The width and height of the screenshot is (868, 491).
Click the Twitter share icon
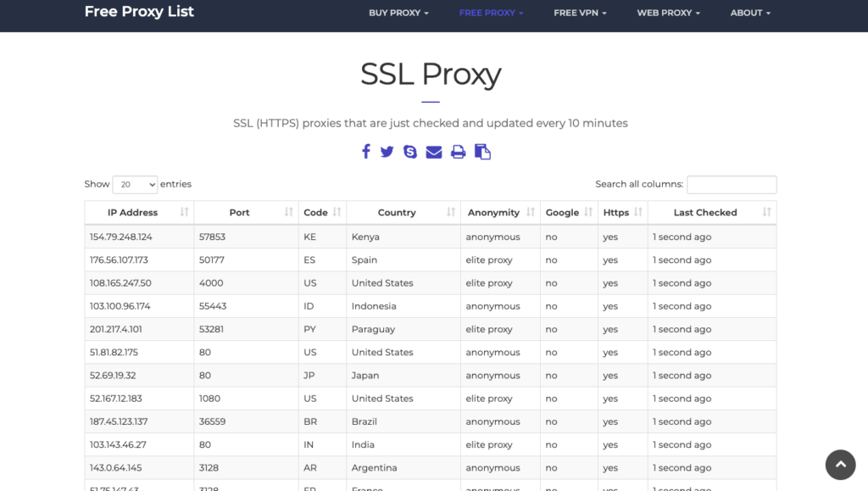387,152
